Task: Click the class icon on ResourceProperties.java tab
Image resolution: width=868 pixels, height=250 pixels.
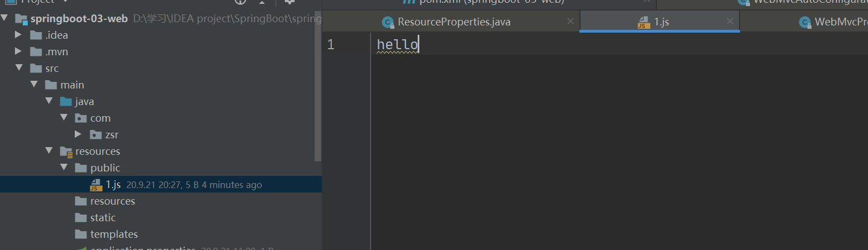Action: (388, 22)
